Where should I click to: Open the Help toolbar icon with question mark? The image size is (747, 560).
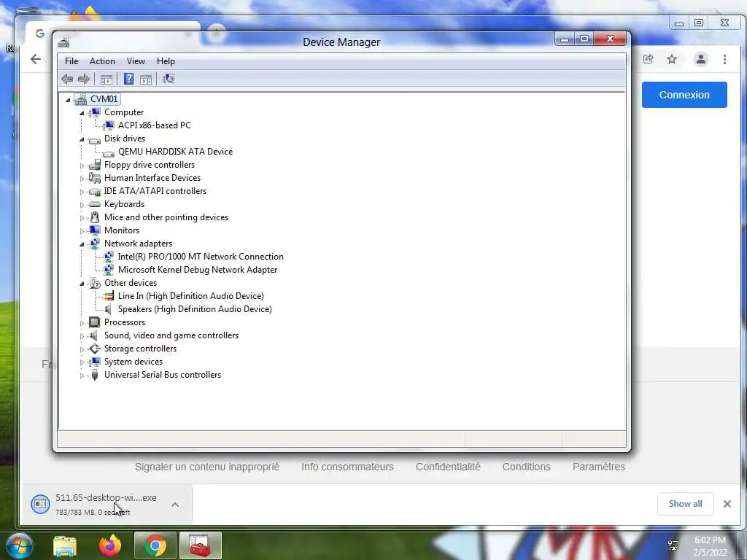128,79
